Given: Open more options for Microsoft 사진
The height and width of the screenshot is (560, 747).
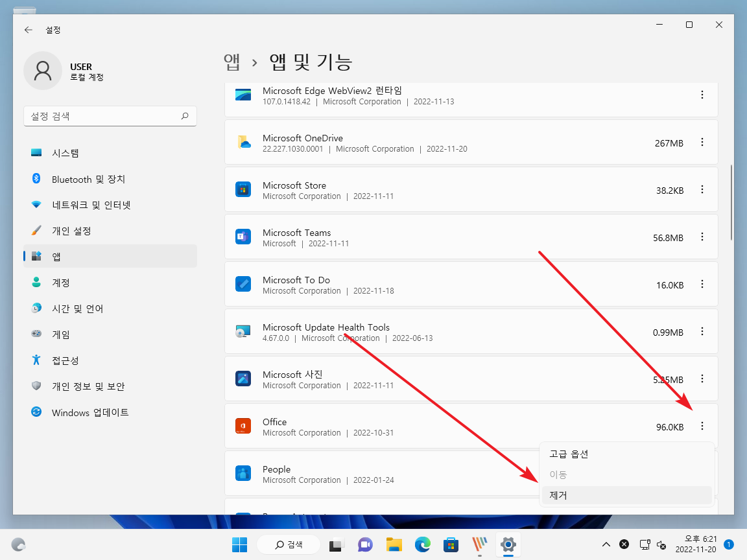Looking at the screenshot, I should coord(702,379).
